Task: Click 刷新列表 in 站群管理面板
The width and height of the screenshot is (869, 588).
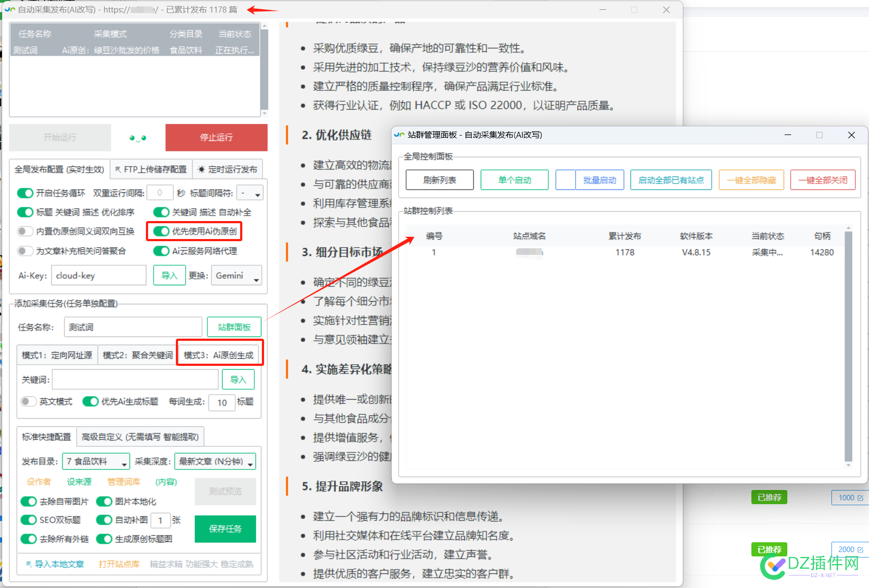Action: (440, 180)
